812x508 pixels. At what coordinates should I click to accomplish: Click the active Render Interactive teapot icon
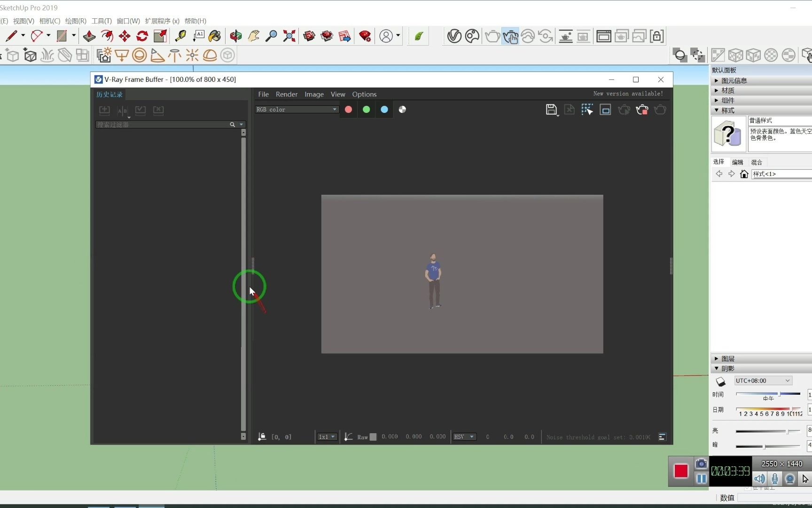coord(510,36)
